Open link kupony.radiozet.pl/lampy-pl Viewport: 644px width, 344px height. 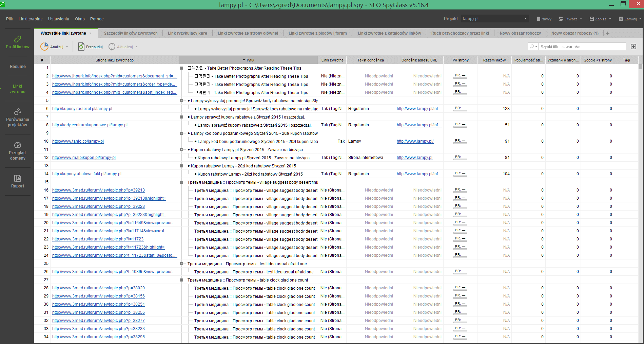[82, 109]
